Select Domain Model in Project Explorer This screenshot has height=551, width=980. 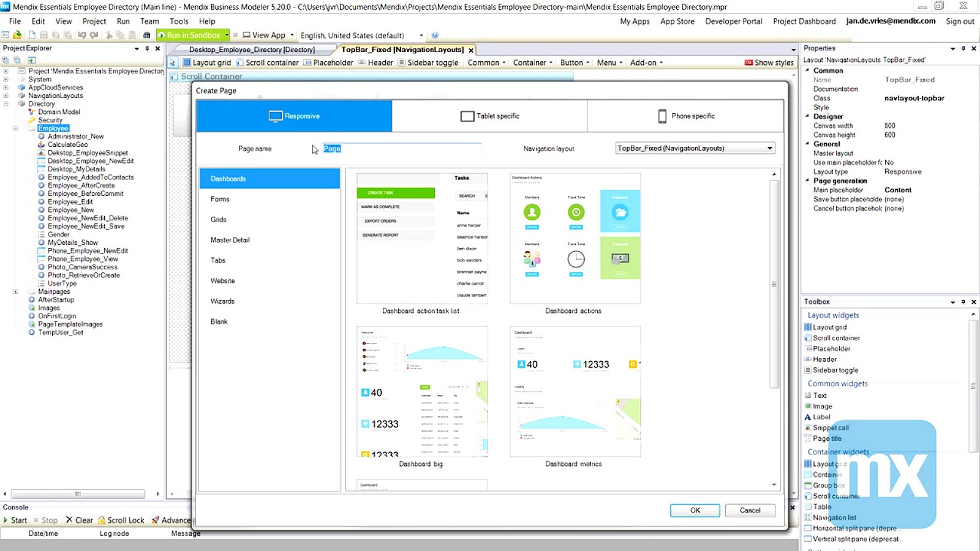[x=59, y=112]
